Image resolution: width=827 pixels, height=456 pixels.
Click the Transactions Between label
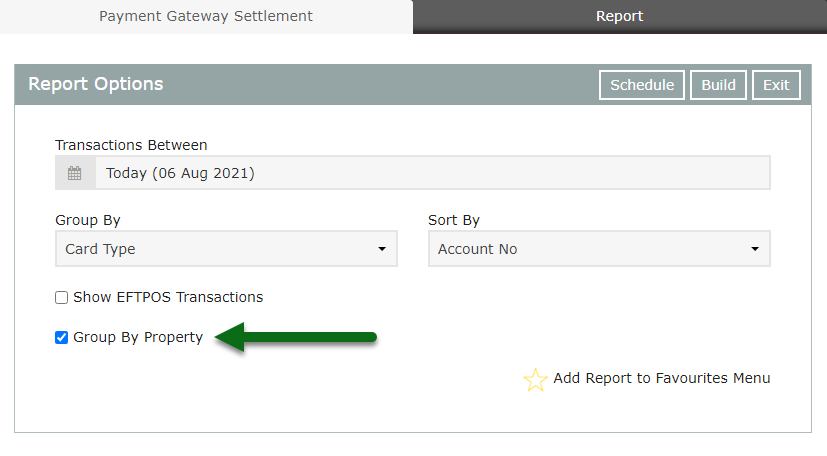(x=131, y=145)
